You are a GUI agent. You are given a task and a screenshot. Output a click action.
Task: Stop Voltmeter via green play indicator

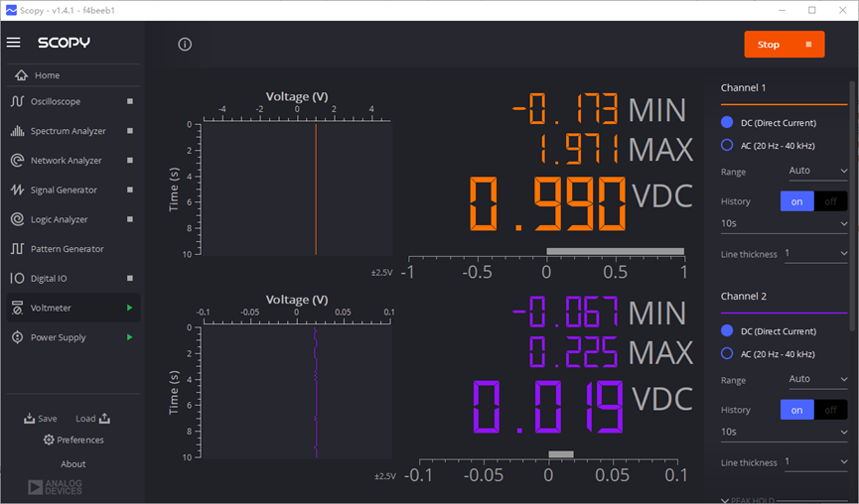pos(130,308)
